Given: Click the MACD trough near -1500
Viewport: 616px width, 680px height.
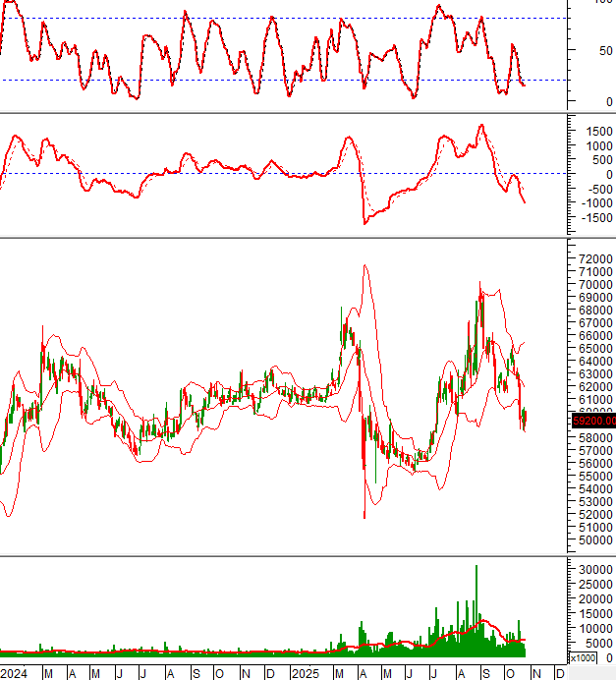Looking at the screenshot, I should (365, 223).
